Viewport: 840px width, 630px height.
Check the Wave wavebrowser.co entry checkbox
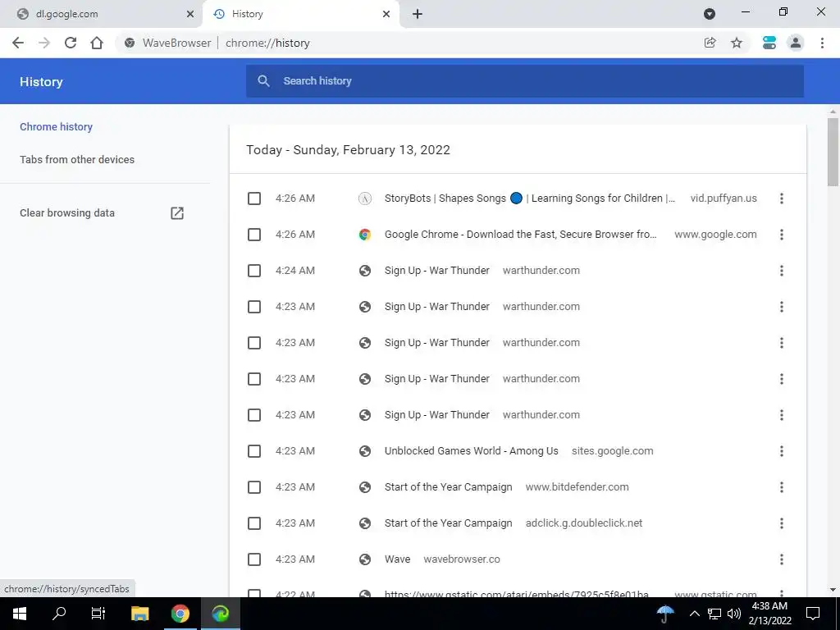[254, 559]
